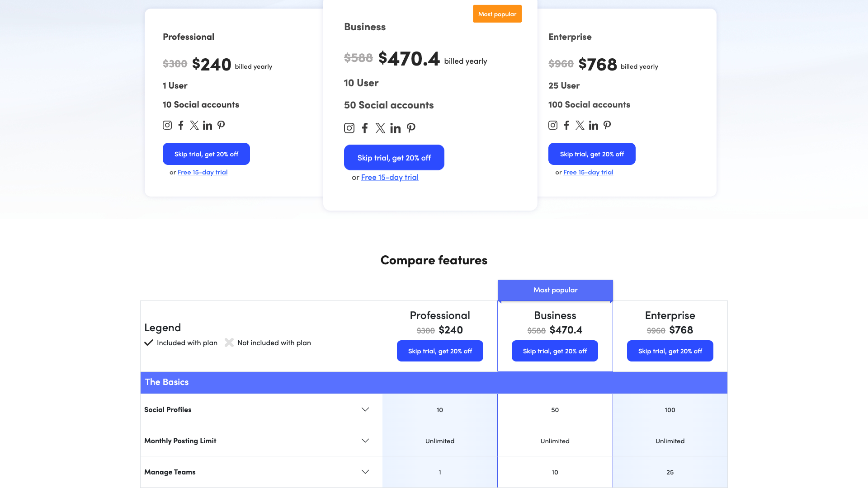The height and width of the screenshot is (488, 868).
Task: Click the Pinterest icon under the Enterprise plan
Action: 607,125
